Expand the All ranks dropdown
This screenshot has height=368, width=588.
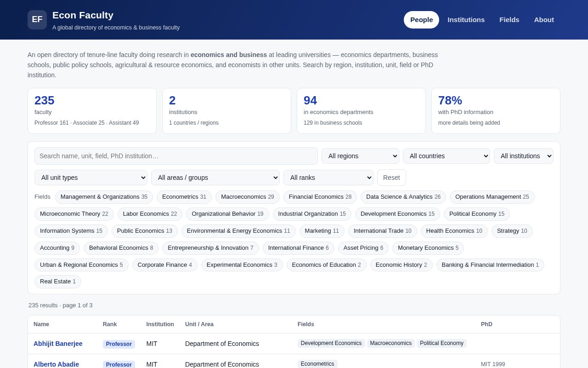pos(328,178)
